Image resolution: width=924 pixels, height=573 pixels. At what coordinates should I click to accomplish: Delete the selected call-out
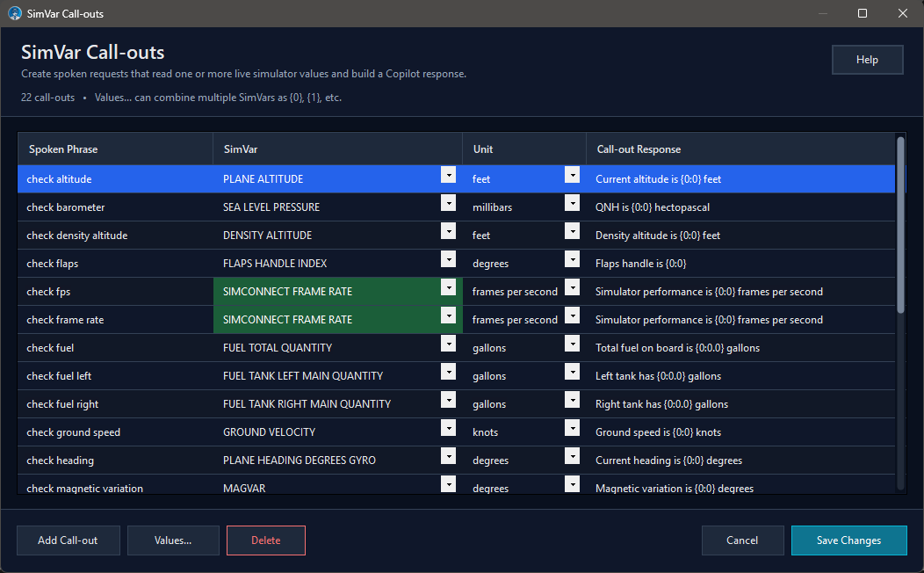pyautogui.click(x=266, y=540)
